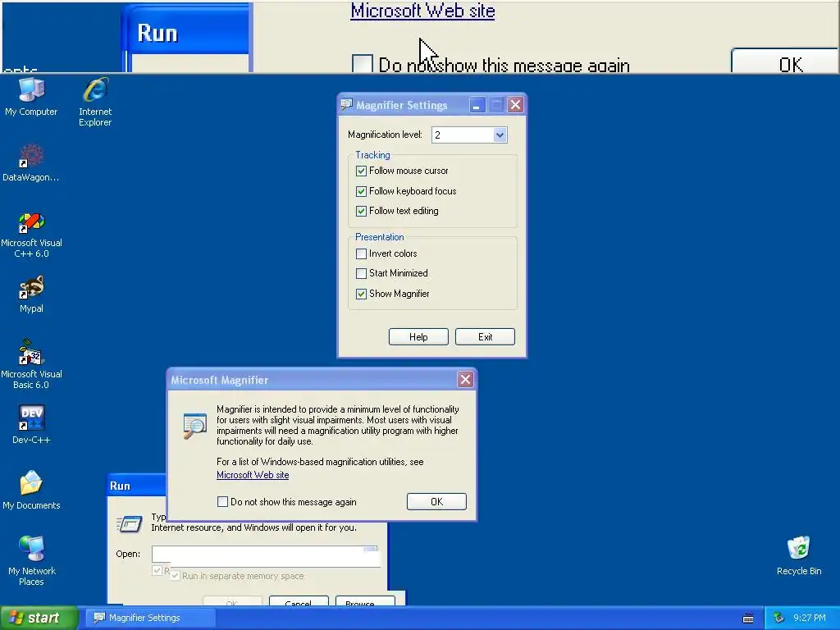The height and width of the screenshot is (630, 840).
Task: Click the Open text field in Run
Action: pyautogui.click(x=265, y=555)
